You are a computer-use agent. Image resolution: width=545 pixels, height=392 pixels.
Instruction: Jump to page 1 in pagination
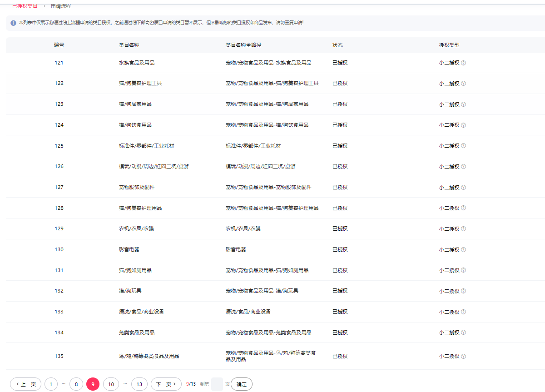coord(51,384)
